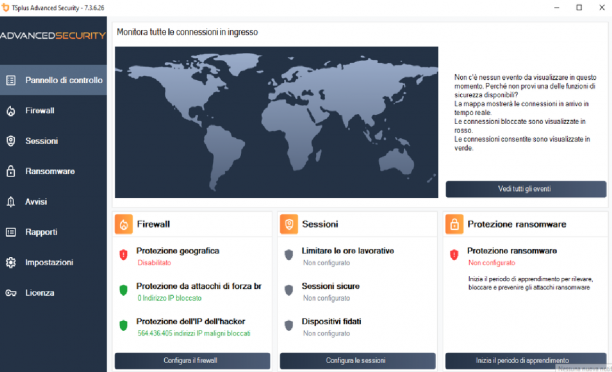Open Protezione dell'IP dell'hacker entry
This screenshot has width=612, height=372.
coord(190,321)
